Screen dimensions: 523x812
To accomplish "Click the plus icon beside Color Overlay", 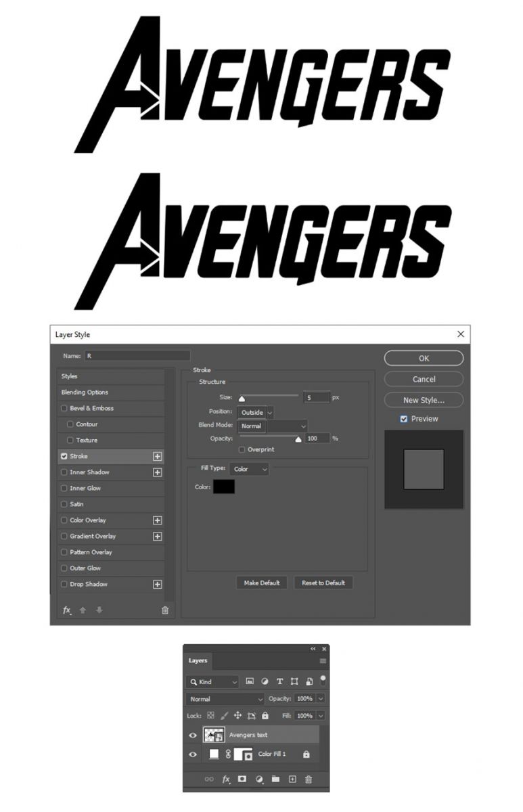I will 158,520.
